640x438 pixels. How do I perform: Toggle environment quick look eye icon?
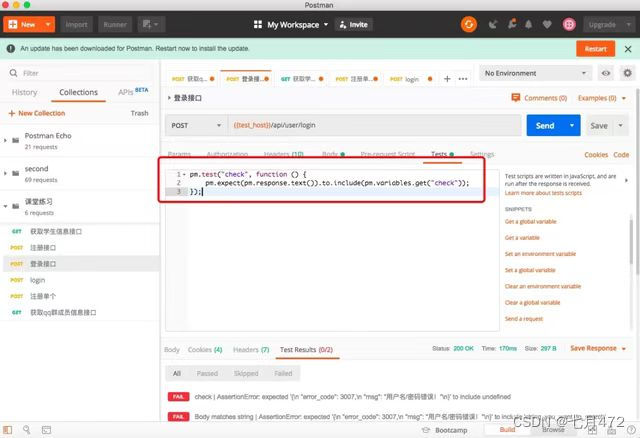pyautogui.click(x=606, y=73)
